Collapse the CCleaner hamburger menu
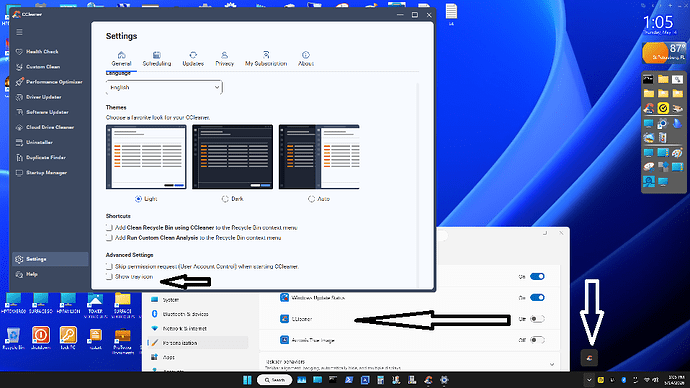The height and width of the screenshot is (388, 690). [19, 32]
